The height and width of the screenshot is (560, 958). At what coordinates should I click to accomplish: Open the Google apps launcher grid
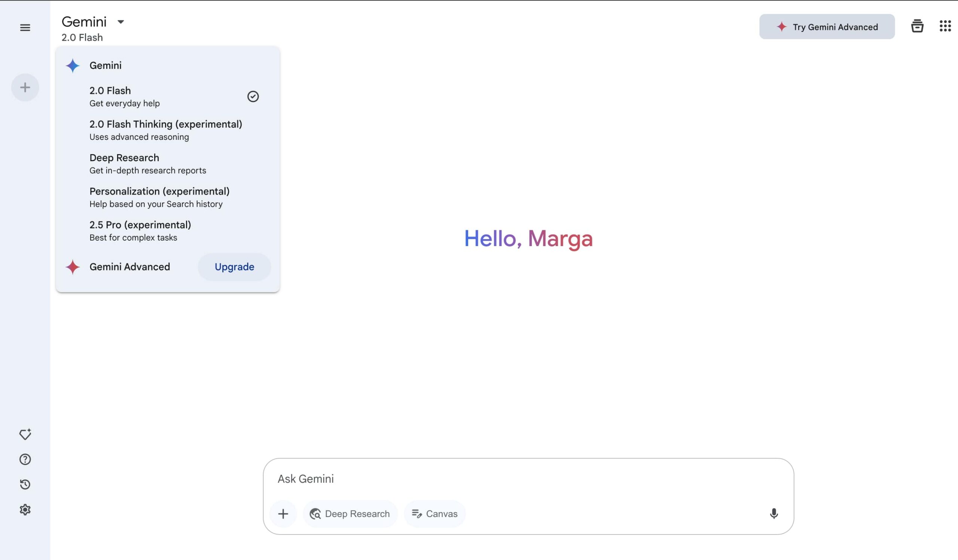(945, 26)
